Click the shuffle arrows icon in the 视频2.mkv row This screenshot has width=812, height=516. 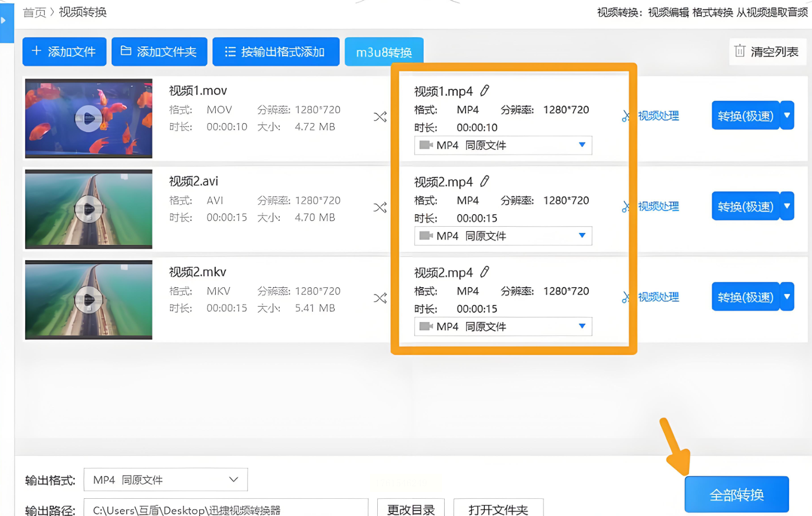(380, 298)
